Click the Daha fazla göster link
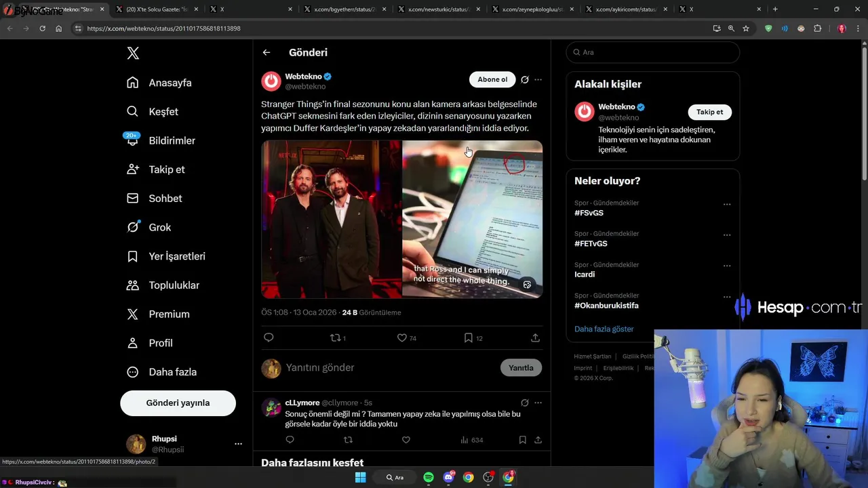The image size is (868, 488). click(604, 329)
